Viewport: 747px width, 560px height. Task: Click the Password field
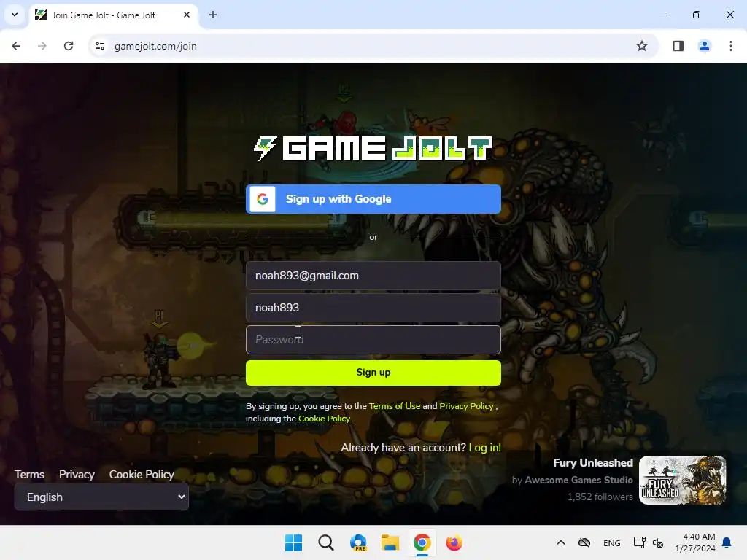(373, 340)
